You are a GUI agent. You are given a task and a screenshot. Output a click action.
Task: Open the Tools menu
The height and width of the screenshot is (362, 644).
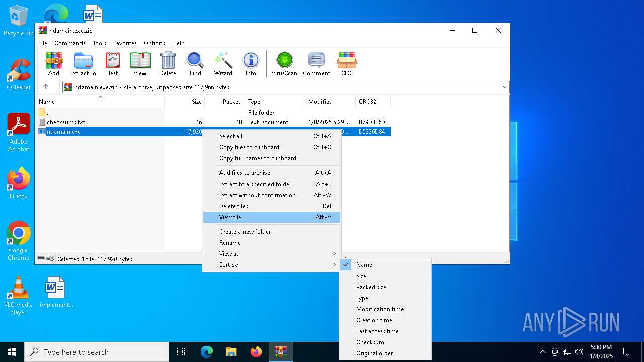click(99, 43)
